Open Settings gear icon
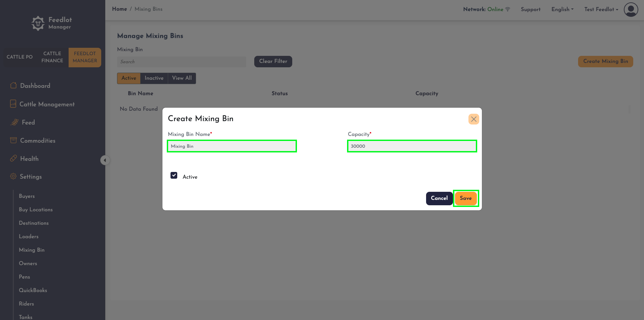The height and width of the screenshot is (320, 644). [13, 176]
